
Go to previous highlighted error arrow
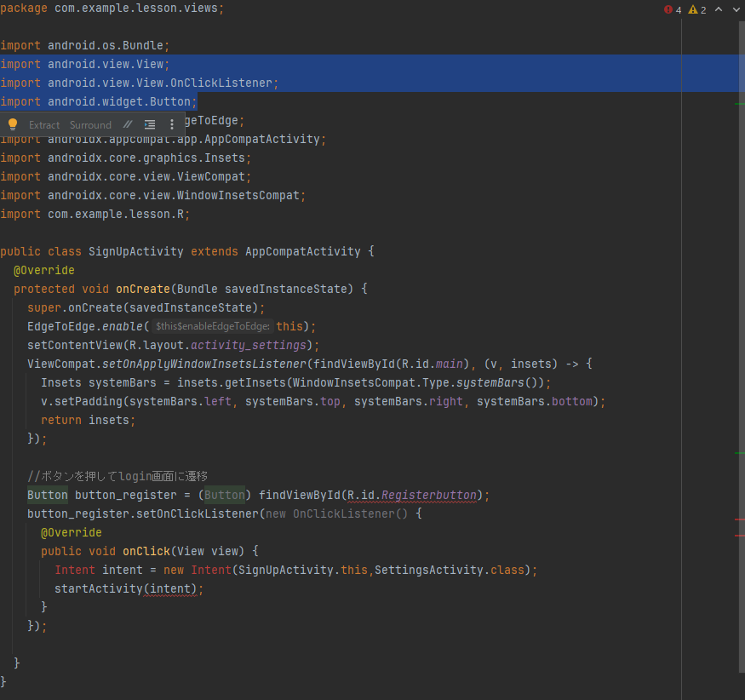pos(719,9)
